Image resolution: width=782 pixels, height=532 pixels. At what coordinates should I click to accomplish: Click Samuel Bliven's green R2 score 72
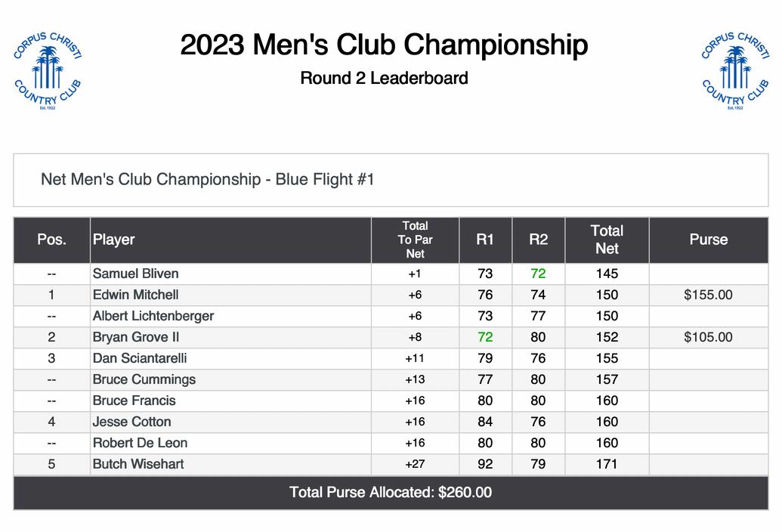point(538,274)
